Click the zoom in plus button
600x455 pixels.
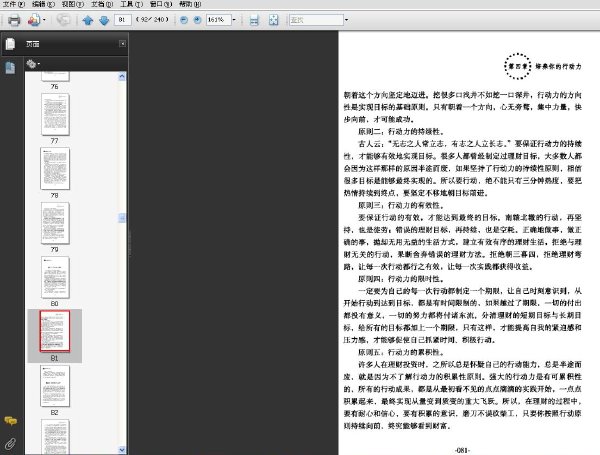tap(197, 20)
